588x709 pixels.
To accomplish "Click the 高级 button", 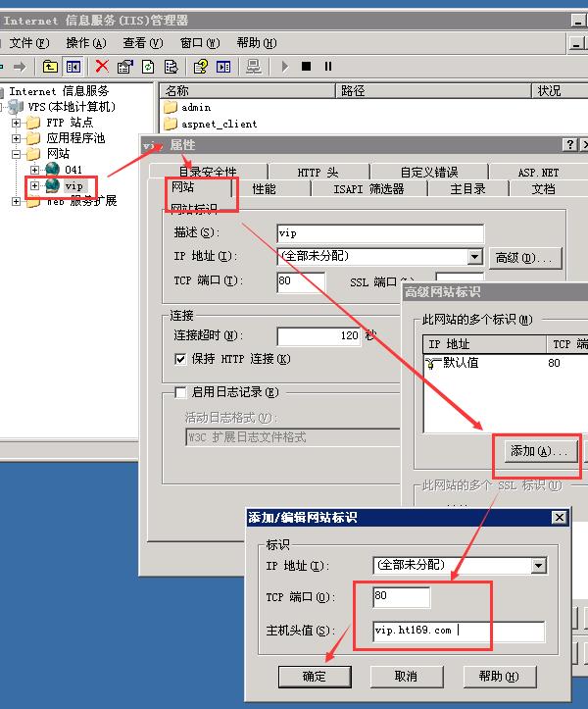I will pyautogui.click(x=525, y=258).
